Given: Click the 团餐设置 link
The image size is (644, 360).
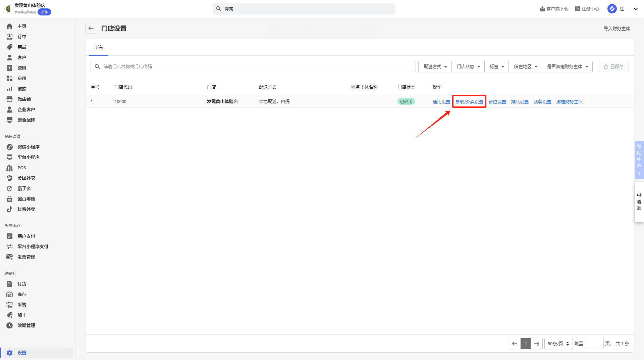Looking at the screenshot, I should point(542,102).
